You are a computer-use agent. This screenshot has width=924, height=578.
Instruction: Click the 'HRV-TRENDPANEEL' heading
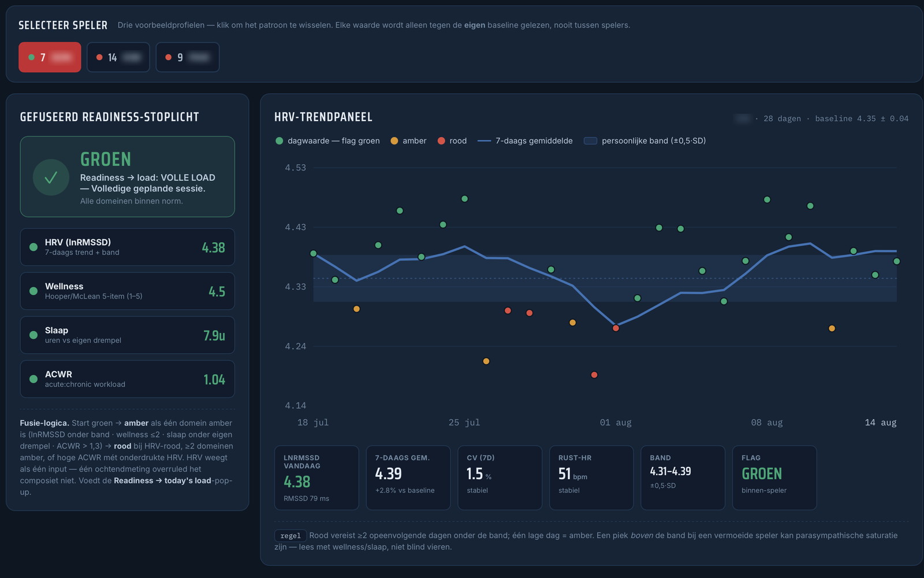point(323,117)
